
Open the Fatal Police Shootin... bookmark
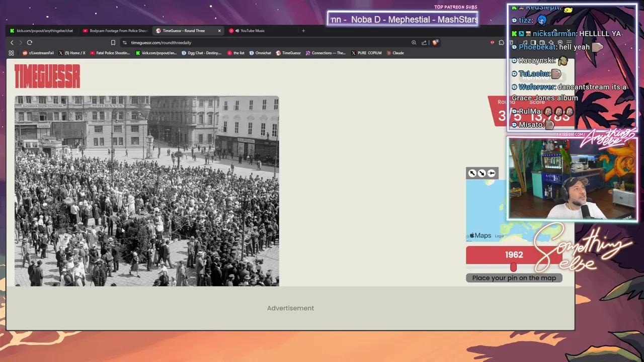pyautogui.click(x=110, y=53)
